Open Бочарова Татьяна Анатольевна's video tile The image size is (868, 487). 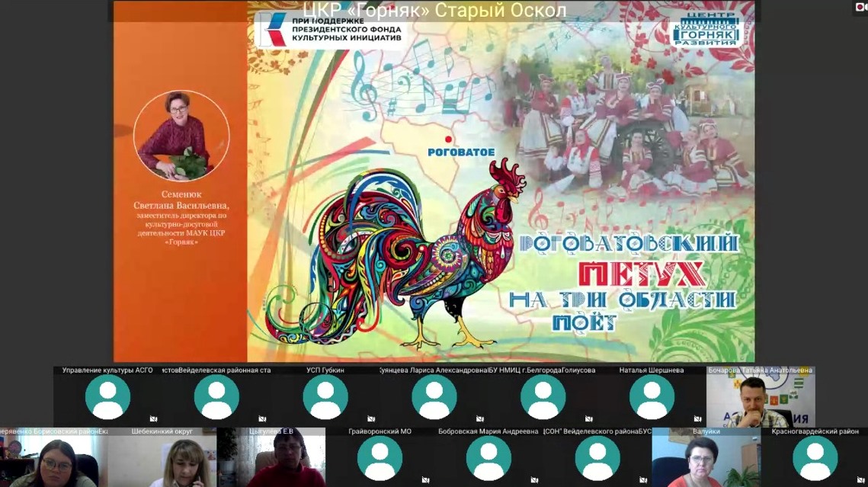click(x=761, y=397)
